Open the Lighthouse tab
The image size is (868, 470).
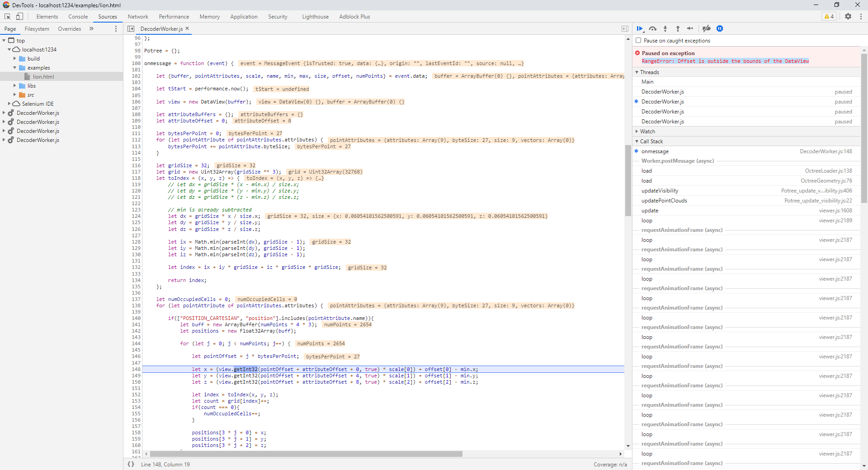(x=315, y=16)
